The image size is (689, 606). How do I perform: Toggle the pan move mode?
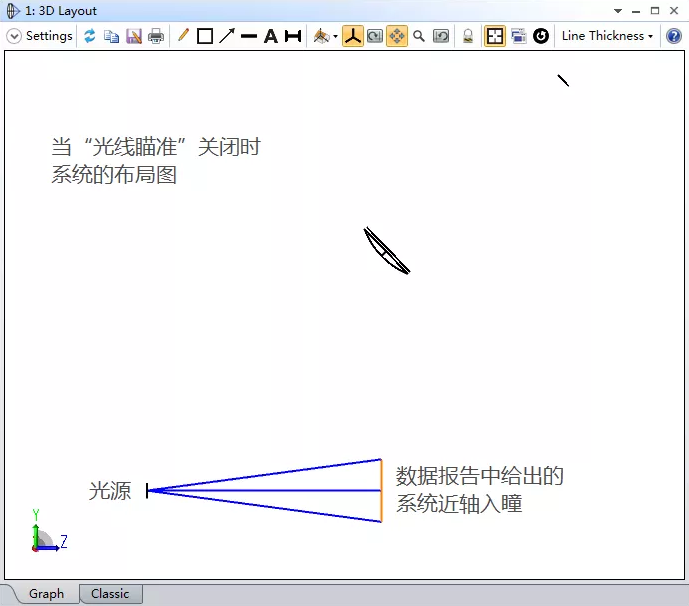point(397,36)
